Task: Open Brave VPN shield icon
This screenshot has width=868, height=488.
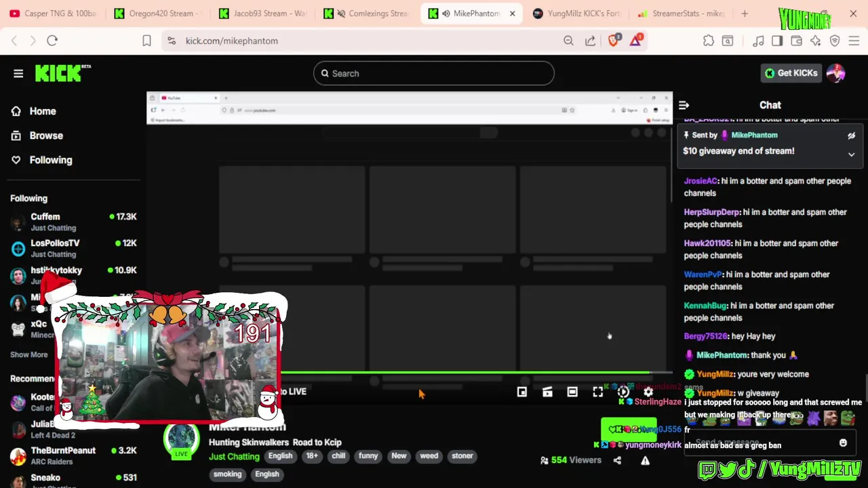Action: point(835,41)
